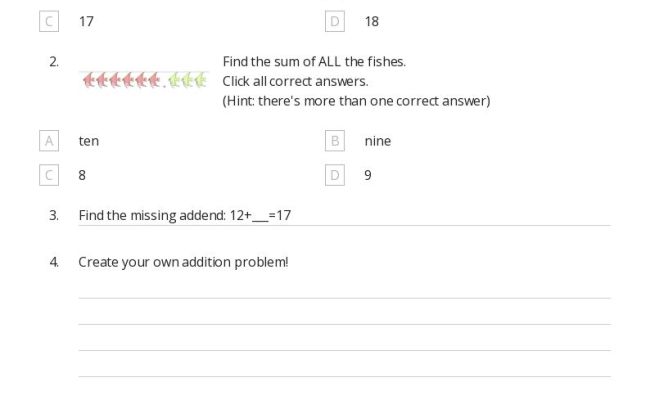Check answer box D for 18
Screen dimensions: 650x400
[335, 21]
